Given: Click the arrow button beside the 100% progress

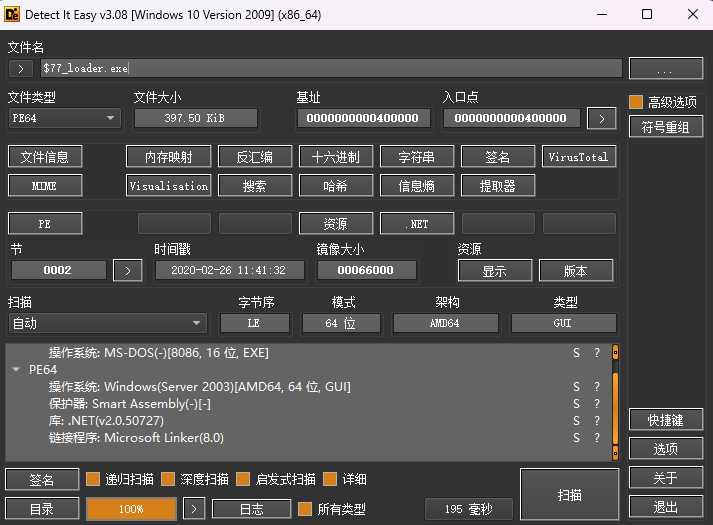Looking at the screenshot, I should tap(195, 509).
